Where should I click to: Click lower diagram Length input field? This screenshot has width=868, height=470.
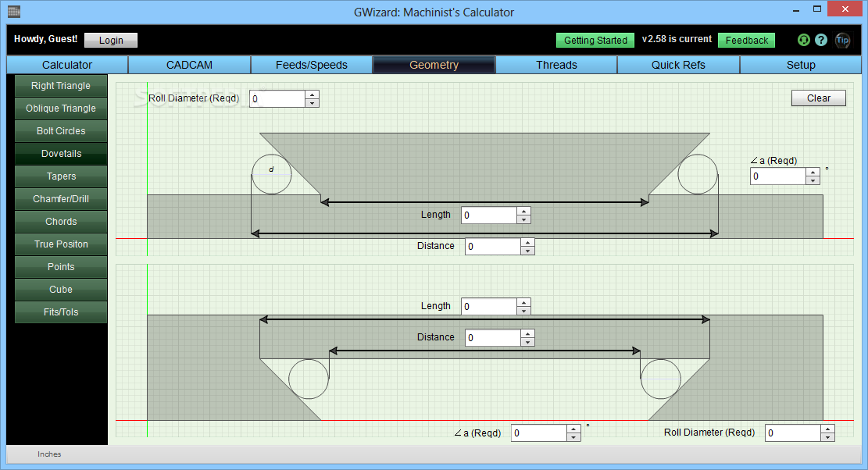[489, 306]
